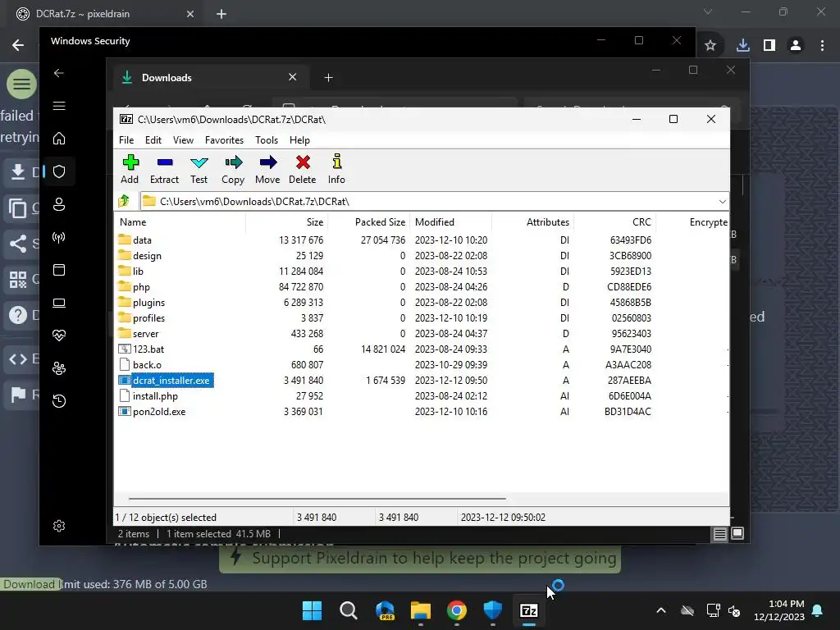Open Windows Start menu
Image resolution: width=840 pixels, height=630 pixels.
point(313,610)
